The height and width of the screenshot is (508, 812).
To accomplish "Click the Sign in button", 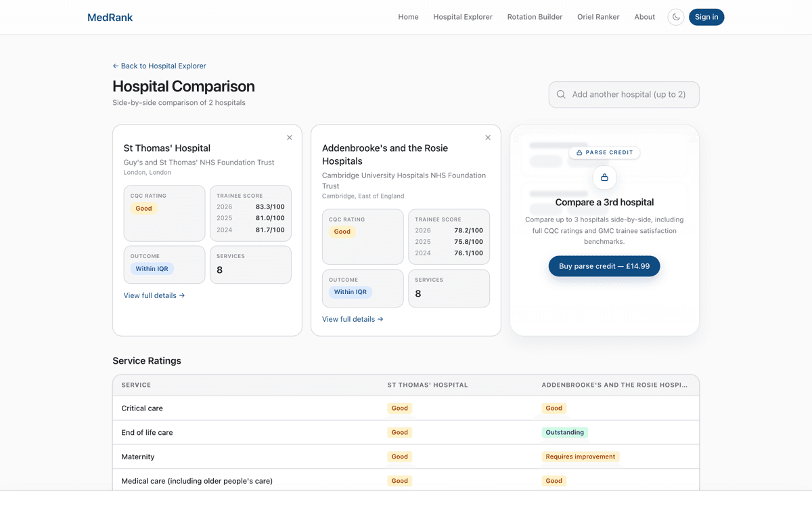I will [706, 17].
